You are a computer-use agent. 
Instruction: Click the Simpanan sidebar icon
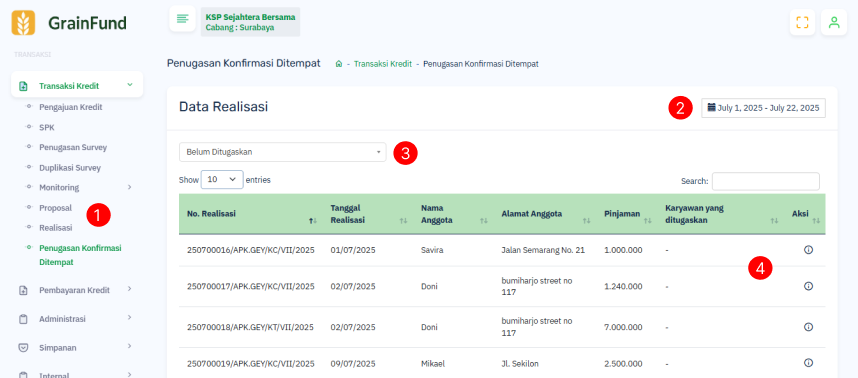pos(23,347)
